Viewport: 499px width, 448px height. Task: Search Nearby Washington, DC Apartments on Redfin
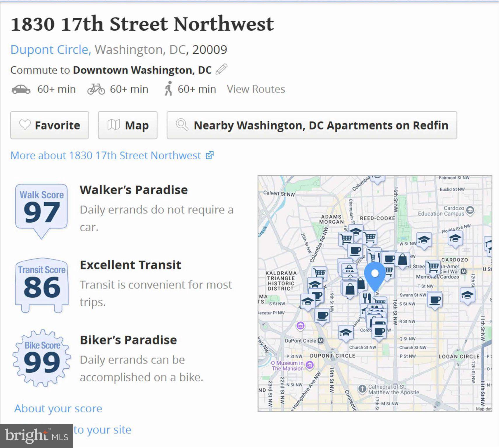coord(312,125)
